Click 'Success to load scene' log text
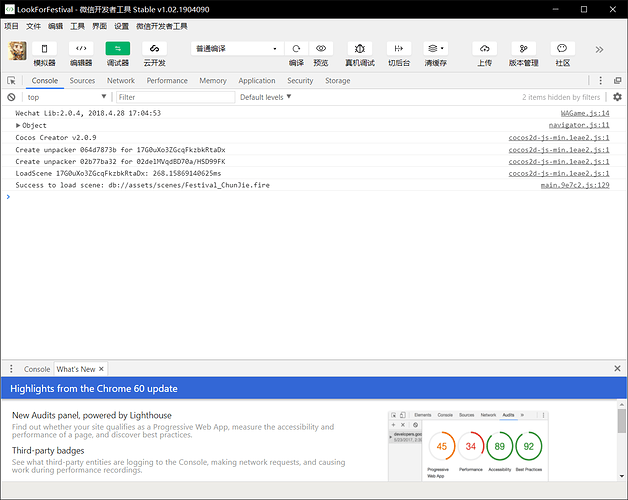The height and width of the screenshot is (500, 628). (143, 185)
